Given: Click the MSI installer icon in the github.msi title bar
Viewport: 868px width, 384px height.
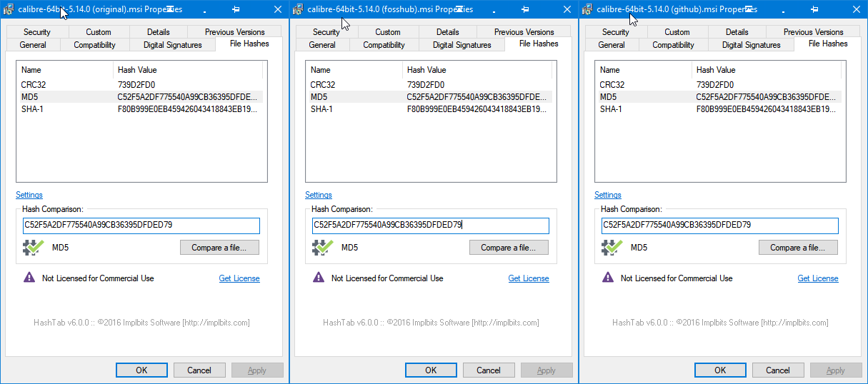Looking at the screenshot, I should 588,9.
